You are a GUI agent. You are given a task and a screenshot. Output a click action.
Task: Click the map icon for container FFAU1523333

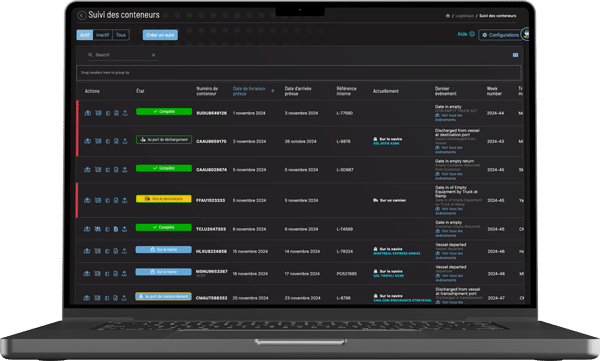[98, 200]
